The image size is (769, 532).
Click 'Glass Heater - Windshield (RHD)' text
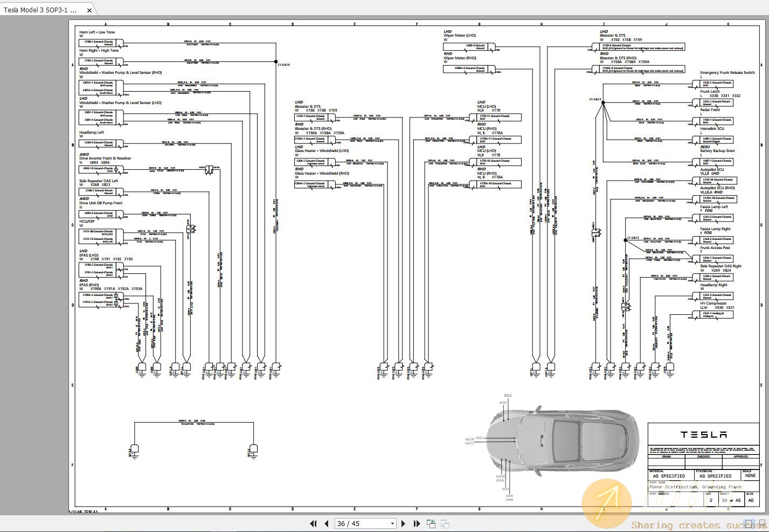click(x=322, y=174)
